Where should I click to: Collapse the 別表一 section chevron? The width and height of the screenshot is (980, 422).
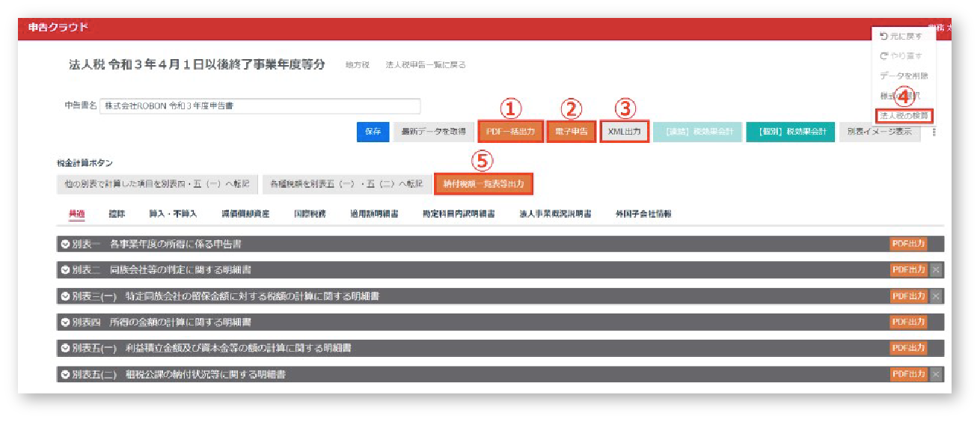click(65, 244)
